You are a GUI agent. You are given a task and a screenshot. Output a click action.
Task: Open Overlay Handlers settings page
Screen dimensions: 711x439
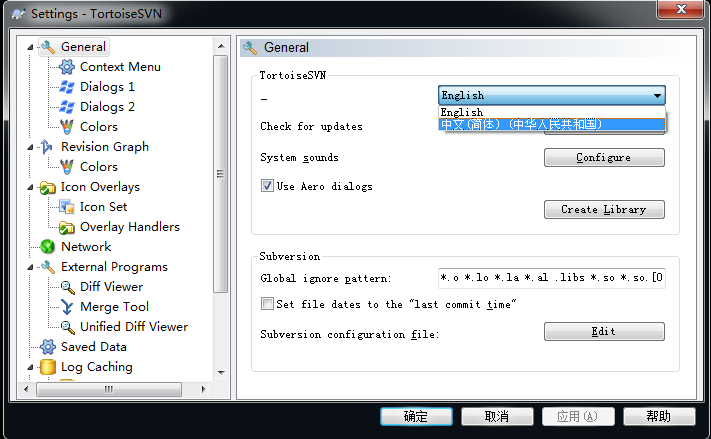(x=130, y=227)
